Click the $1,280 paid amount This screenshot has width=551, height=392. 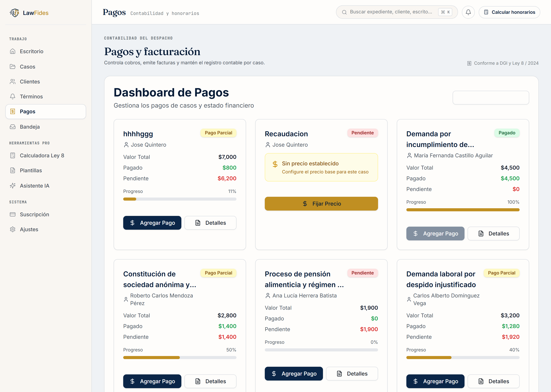[511, 326]
